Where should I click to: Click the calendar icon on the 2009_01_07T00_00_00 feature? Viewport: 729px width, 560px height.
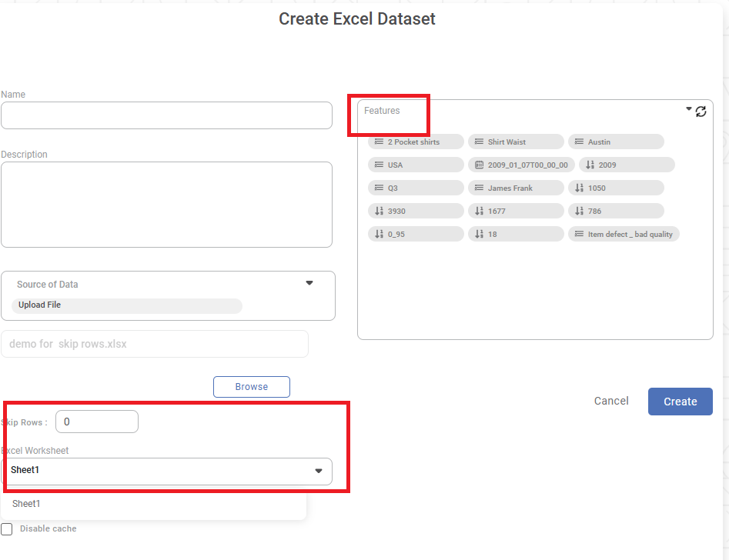pos(479,165)
